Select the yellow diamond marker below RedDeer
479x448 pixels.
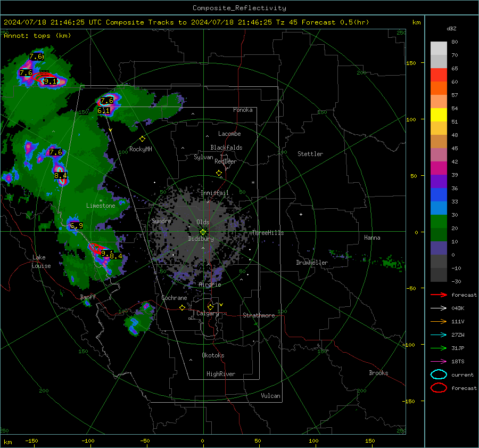(219, 173)
